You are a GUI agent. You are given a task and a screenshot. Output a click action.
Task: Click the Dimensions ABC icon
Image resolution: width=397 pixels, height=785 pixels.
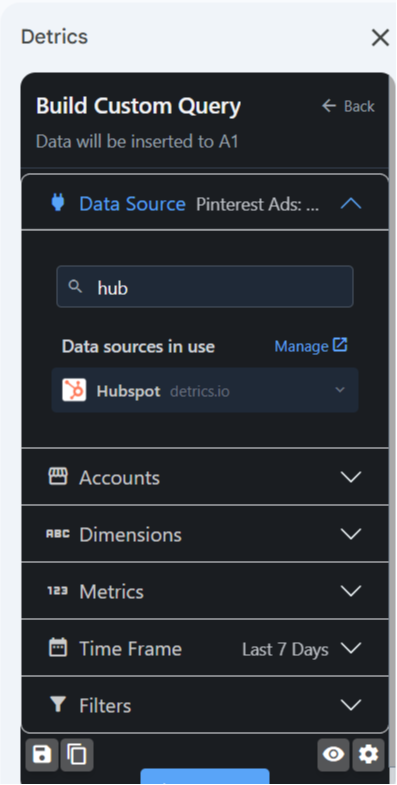coord(58,534)
